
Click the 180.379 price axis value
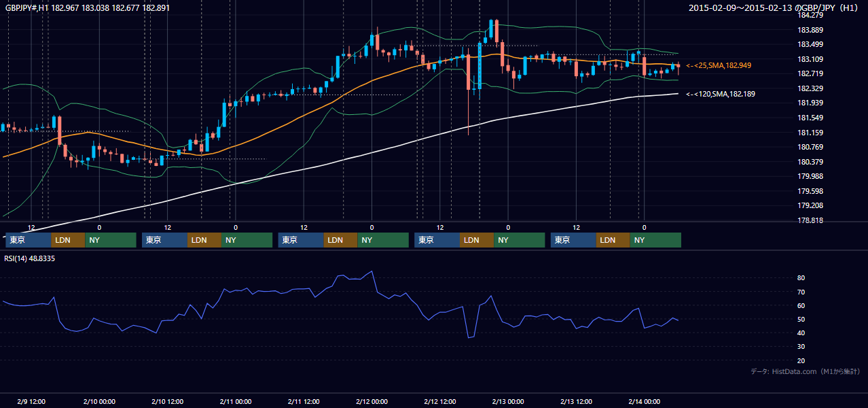[810, 162]
